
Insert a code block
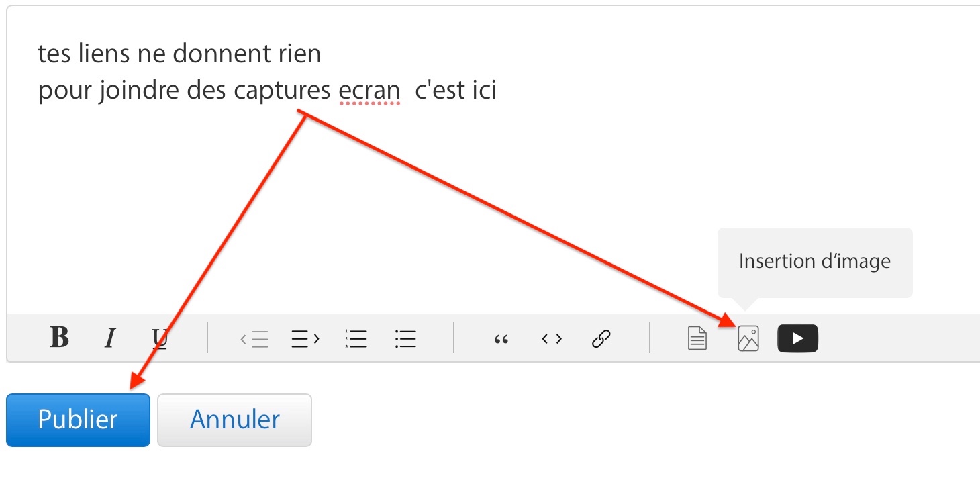(552, 338)
